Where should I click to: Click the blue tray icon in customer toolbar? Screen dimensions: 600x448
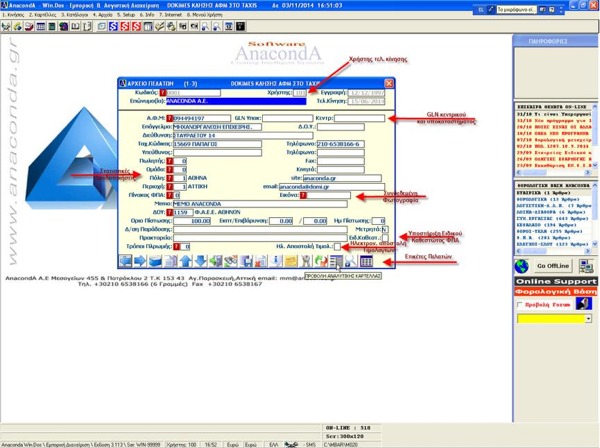(x=155, y=261)
